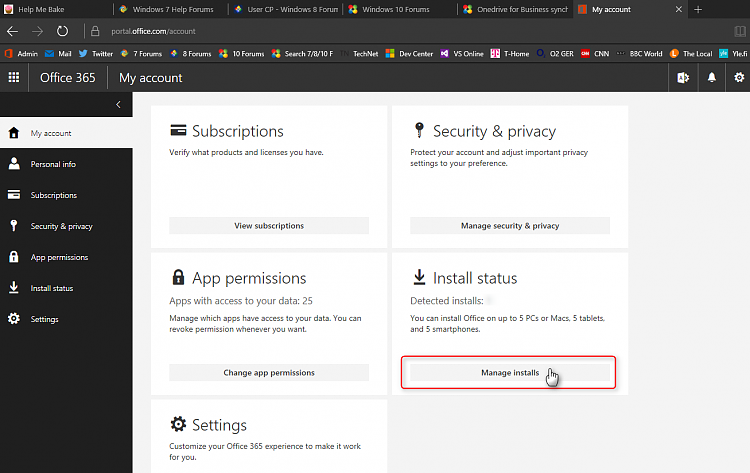Click 'Apps with access to your data: 25' text
Viewport: 750px width, 473px height.
pos(241,301)
